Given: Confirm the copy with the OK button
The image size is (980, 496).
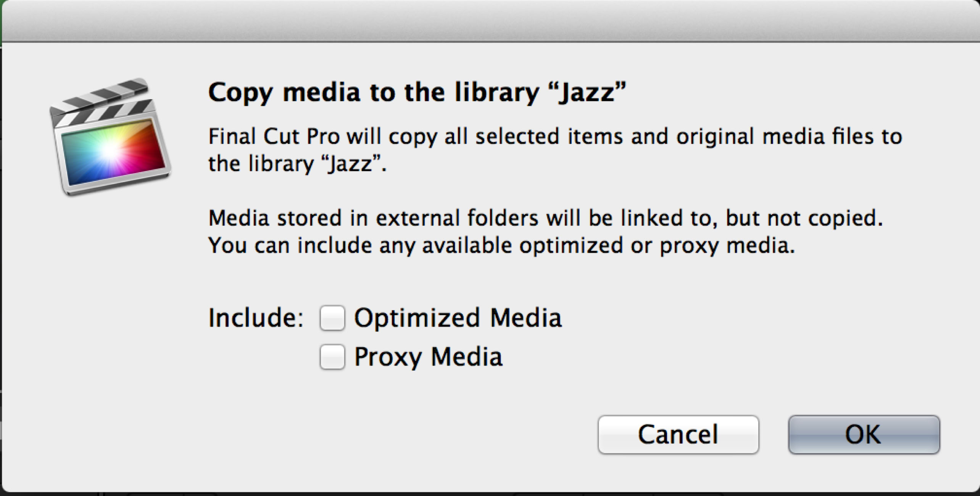Looking at the screenshot, I should pyautogui.click(x=864, y=435).
